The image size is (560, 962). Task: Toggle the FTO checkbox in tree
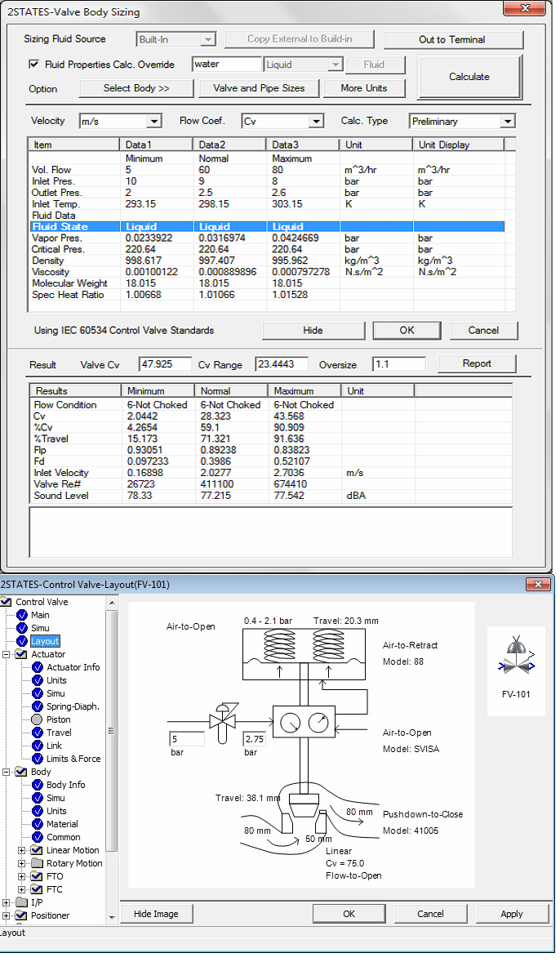coord(37,876)
